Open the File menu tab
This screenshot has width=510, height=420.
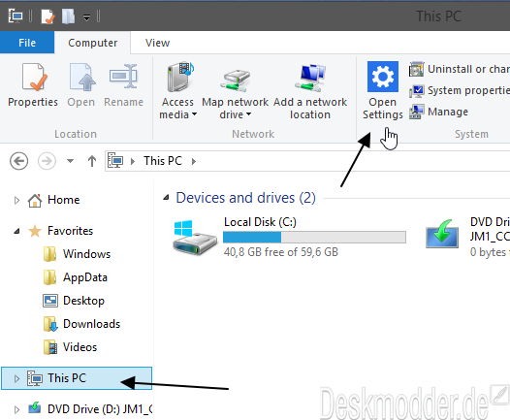click(27, 43)
